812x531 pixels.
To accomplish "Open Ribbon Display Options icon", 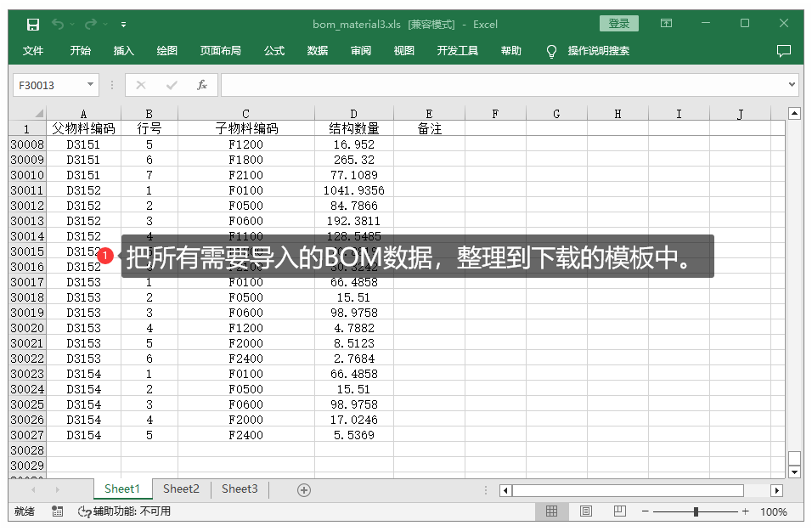I will [x=667, y=23].
